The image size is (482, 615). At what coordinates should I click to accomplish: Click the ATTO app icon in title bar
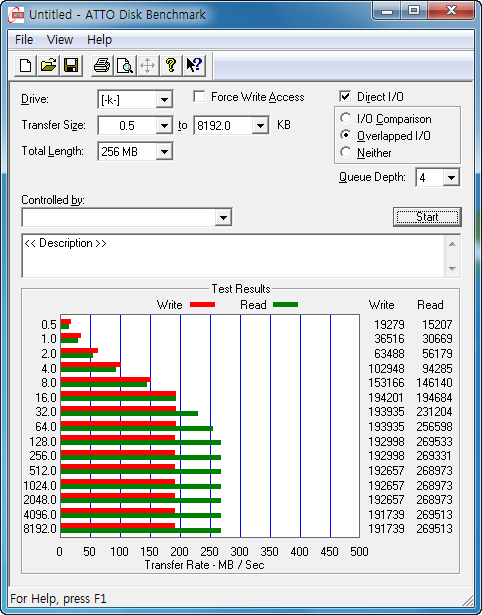[x=16, y=15]
